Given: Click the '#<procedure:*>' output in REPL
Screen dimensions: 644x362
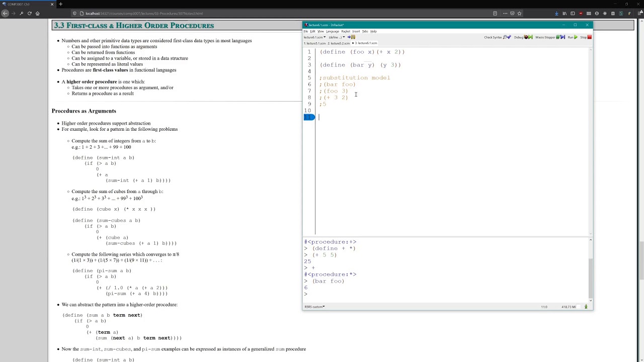Looking at the screenshot, I should click(330, 275).
